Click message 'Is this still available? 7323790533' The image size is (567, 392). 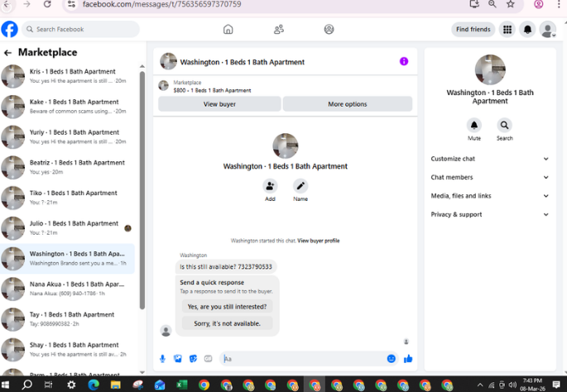click(226, 266)
